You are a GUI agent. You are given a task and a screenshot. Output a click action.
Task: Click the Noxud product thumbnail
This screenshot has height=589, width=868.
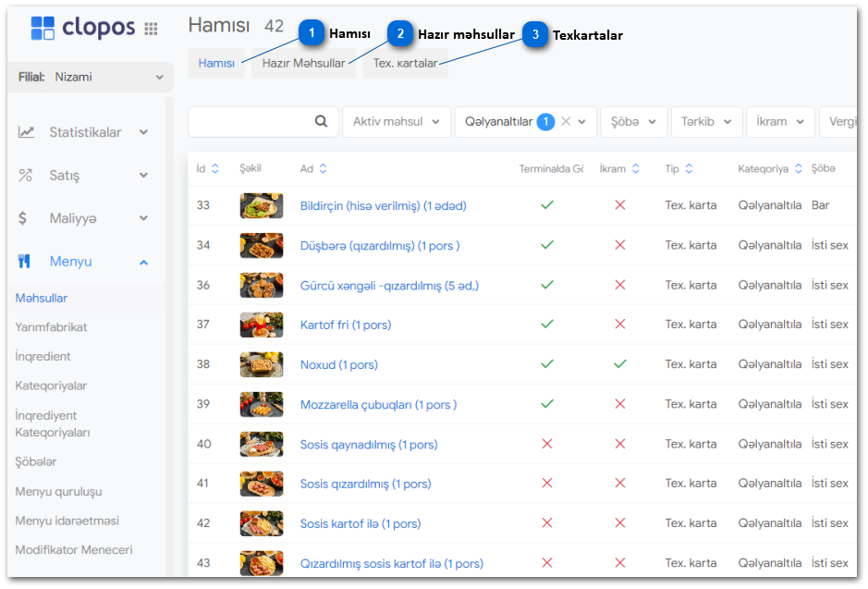pos(262,364)
